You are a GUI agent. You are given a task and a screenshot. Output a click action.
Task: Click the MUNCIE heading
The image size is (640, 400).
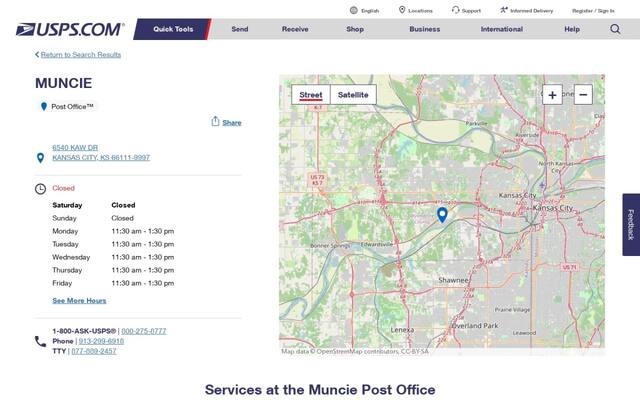coord(63,83)
